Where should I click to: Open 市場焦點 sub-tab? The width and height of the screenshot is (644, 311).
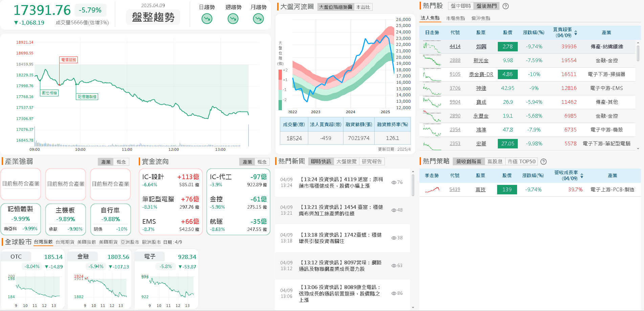(x=456, y=18)
